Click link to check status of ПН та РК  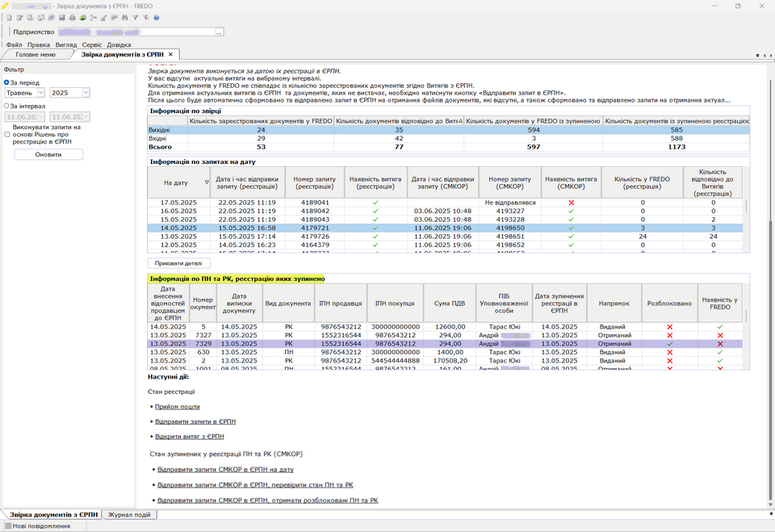[x=255, y=484]
